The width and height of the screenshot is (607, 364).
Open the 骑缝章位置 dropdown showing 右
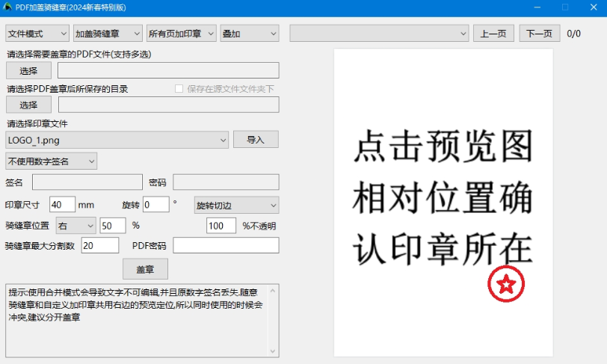[x=76, y=226]
